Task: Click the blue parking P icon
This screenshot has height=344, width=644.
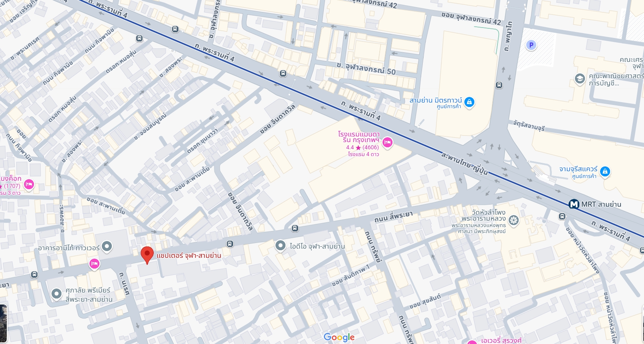Action: (x=531, y=45)
